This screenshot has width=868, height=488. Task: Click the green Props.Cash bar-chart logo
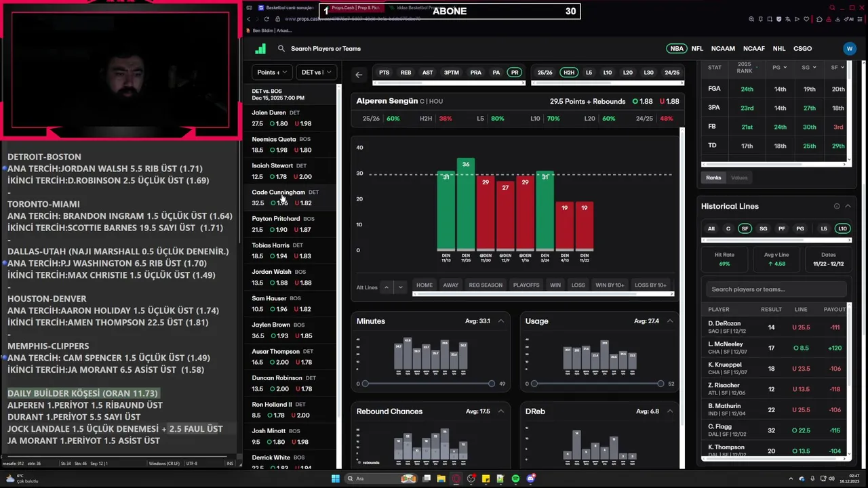coord(260,49)
